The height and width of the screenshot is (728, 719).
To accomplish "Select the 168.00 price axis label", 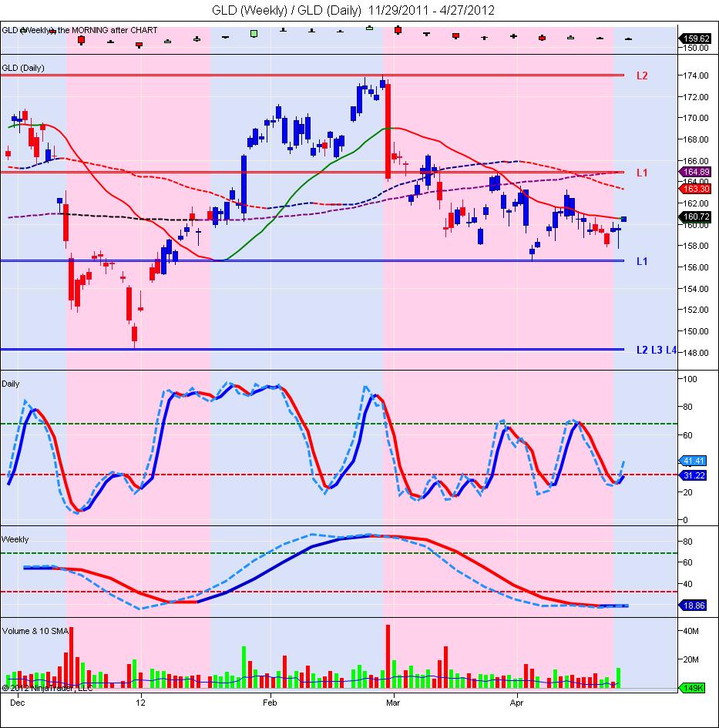I will (x=696, y=139).
